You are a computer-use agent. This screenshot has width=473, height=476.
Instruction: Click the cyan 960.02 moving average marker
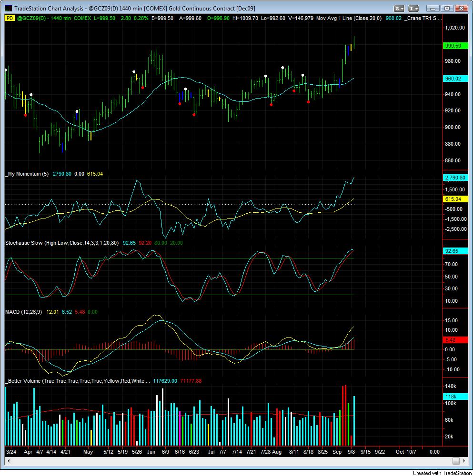(x=455, y=79)
